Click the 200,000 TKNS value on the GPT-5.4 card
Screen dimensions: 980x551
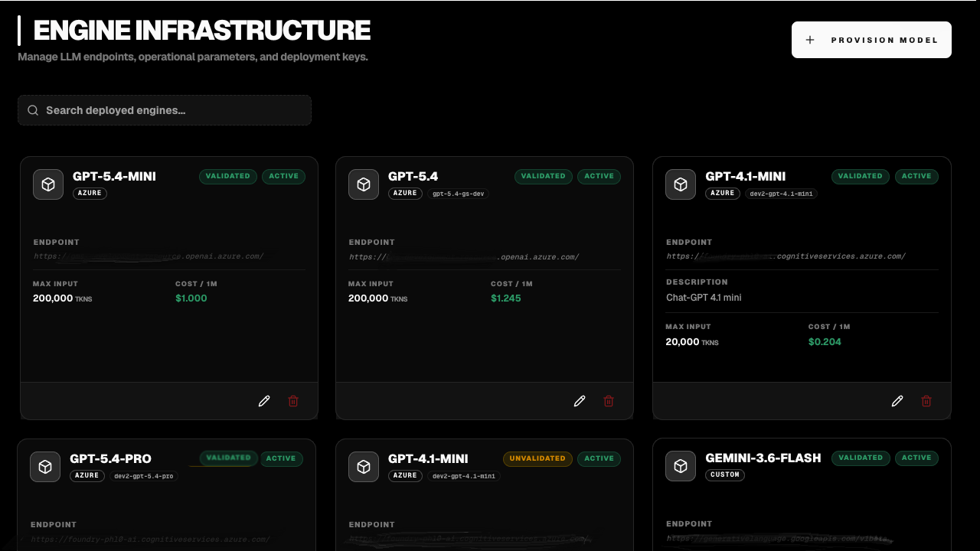pos(378,298)
